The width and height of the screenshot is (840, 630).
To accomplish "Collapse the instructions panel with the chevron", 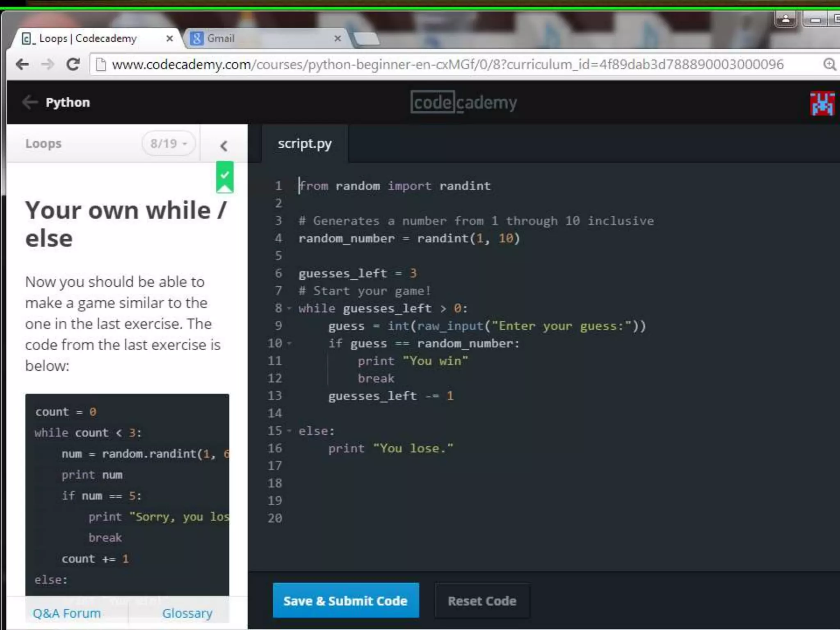I will point(224,146).
